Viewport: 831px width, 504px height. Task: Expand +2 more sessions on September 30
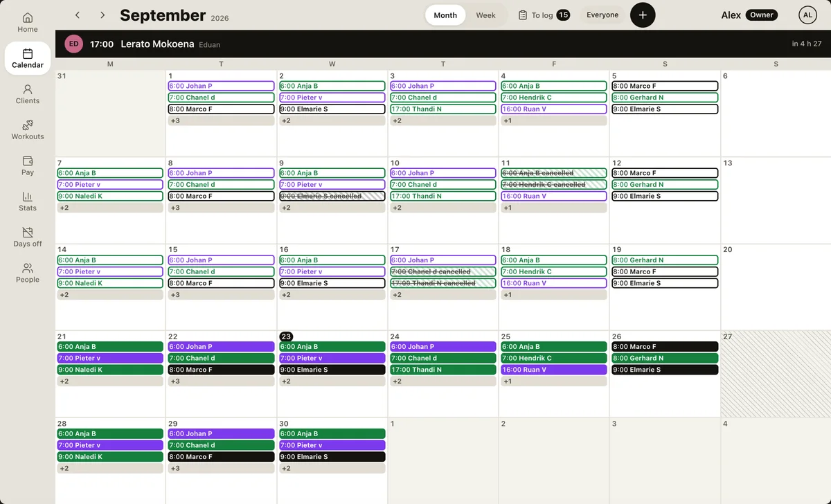tap(332, 469)
